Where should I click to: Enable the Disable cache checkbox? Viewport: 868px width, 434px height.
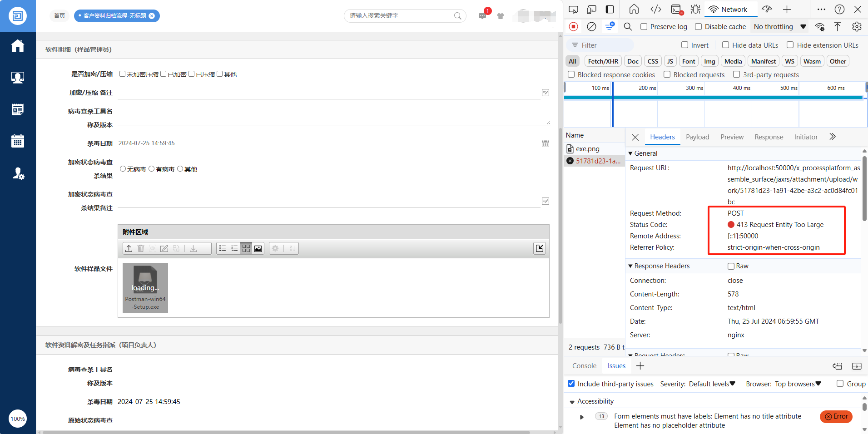tap(698, 27)
